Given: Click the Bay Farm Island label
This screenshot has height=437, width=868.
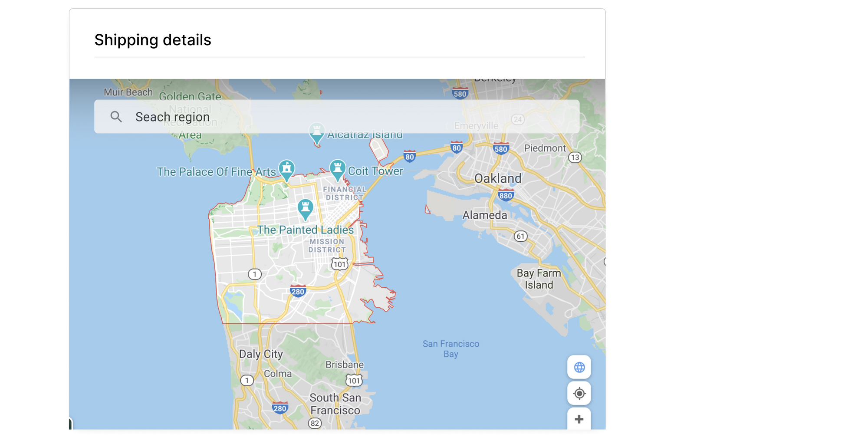Looking at the screenshot, I should 539,279.
